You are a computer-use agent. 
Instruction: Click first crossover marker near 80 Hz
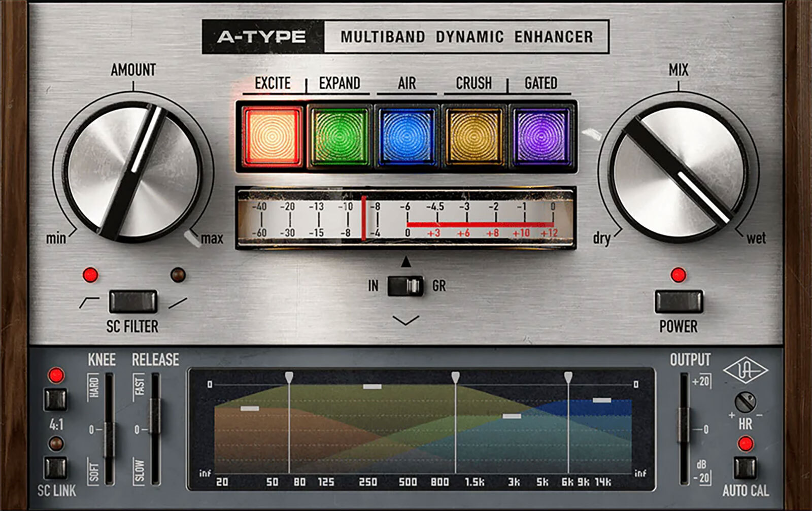(289, 377)
